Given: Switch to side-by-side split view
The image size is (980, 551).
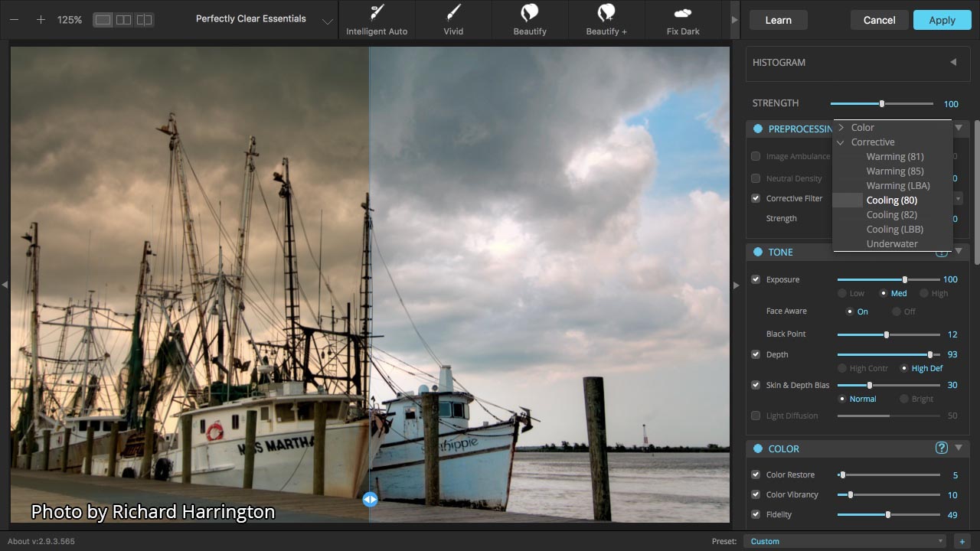Looking at the screenshot, I should tap(123, 20).
